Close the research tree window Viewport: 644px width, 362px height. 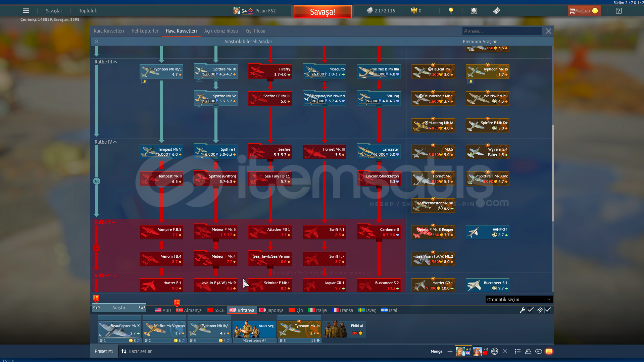click(548, 31)
